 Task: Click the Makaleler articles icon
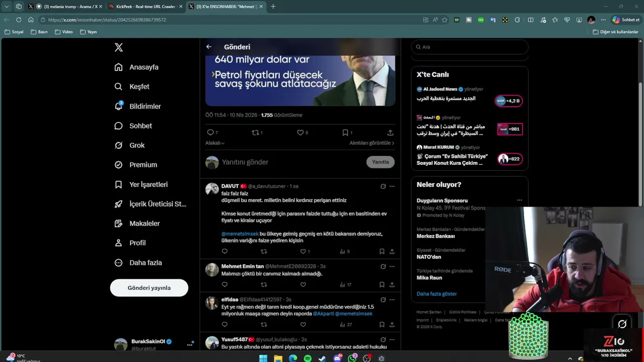(x=118, y=223)
